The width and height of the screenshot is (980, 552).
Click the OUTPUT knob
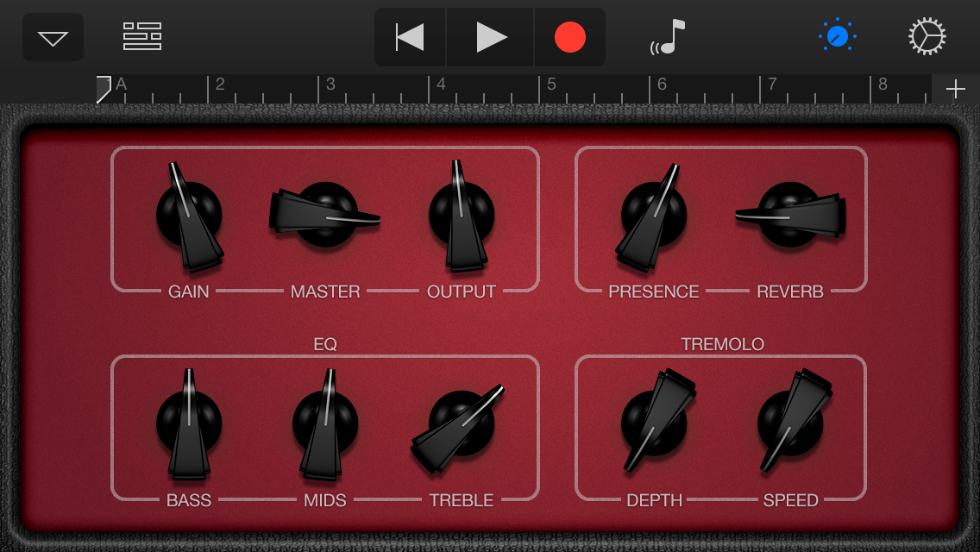coord(462,216)
